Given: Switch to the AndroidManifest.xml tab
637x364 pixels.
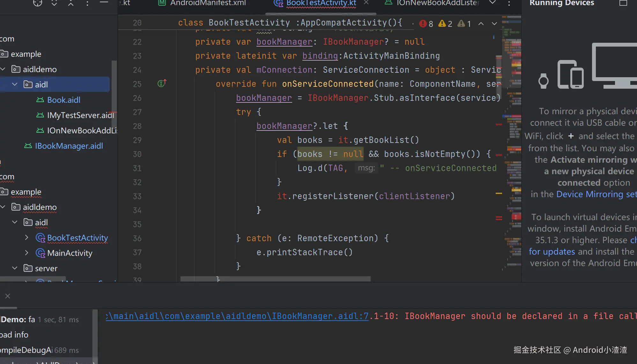Looking at the screenshot, I should click(x=208, y=3).
